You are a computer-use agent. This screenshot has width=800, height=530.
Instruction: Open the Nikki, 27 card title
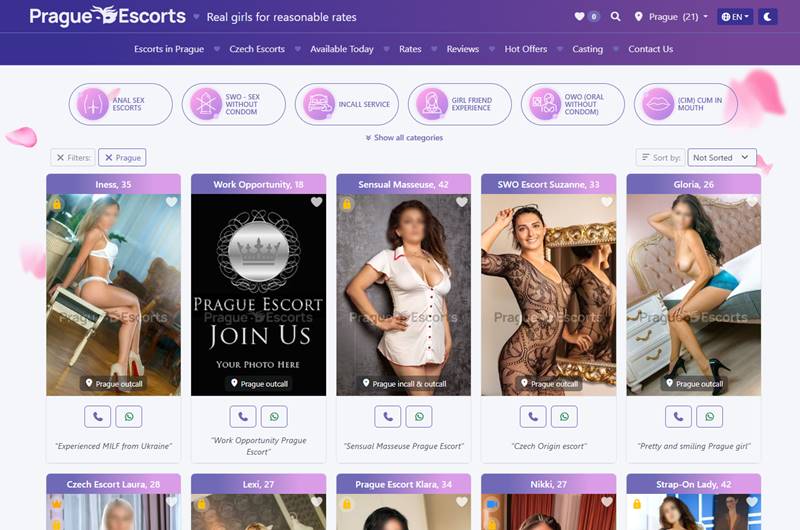point(548,485)
